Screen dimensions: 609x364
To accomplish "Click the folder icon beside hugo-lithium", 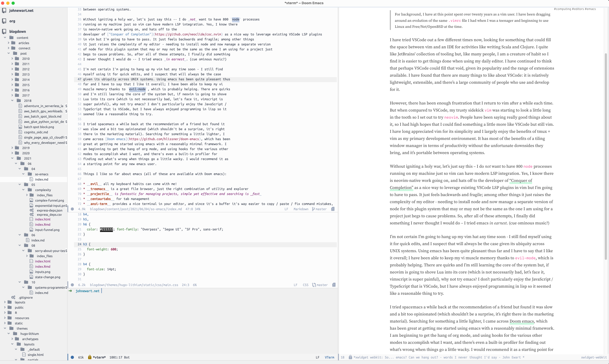I will [x=15, y=334].
